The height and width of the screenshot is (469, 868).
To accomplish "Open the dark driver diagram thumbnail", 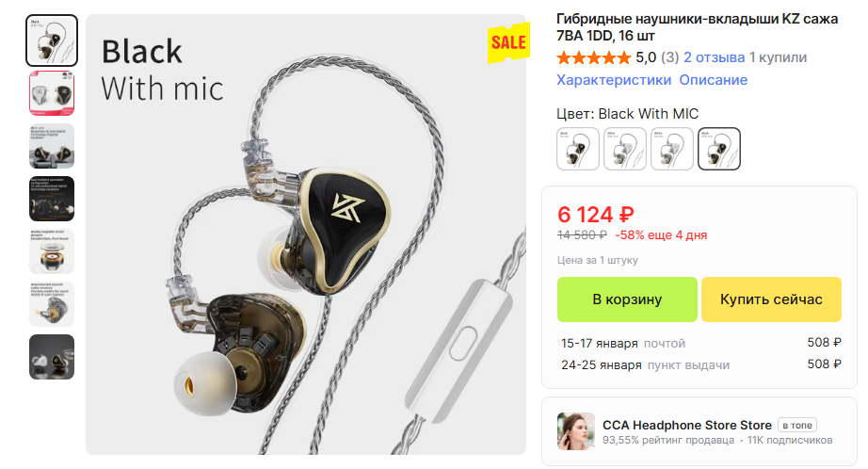I will click(52, 198).
